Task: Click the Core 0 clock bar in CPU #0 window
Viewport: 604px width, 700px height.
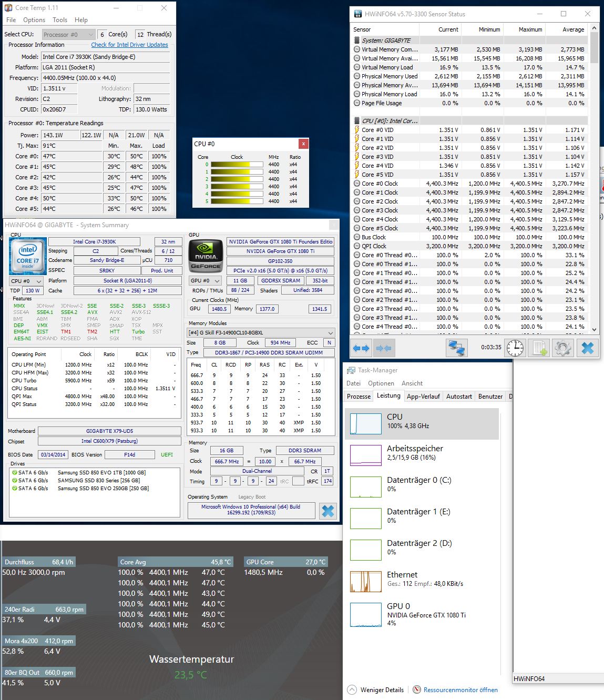Action: pos(237,165)
